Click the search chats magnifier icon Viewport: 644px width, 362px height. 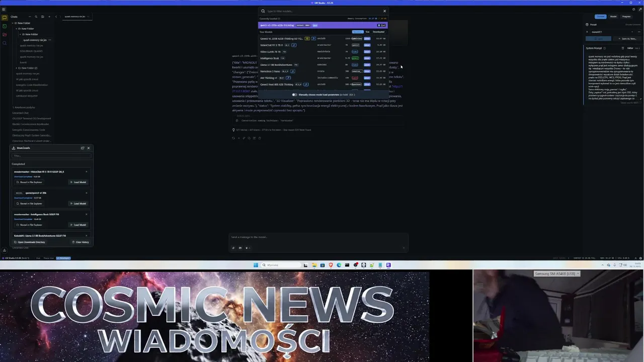click(36, 17)
